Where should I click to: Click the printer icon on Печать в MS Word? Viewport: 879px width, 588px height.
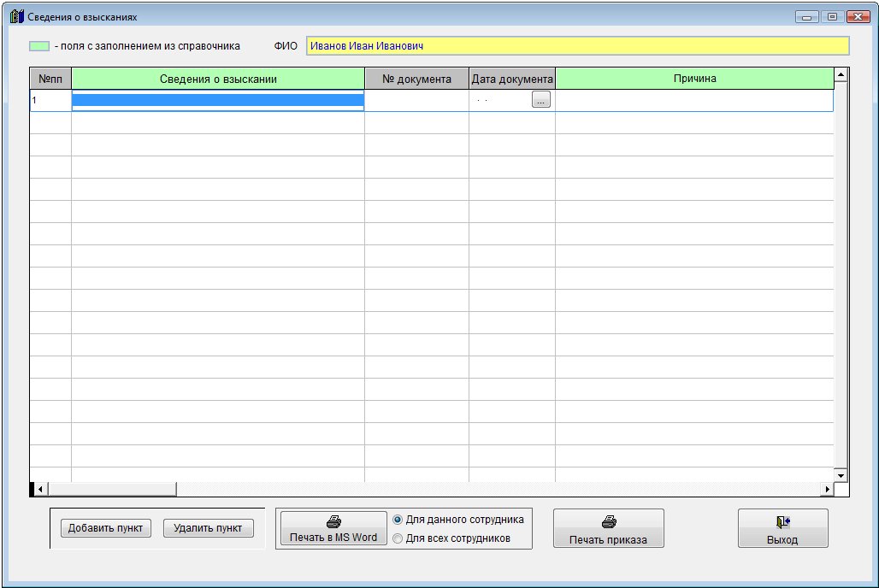(x=333, y=522)
